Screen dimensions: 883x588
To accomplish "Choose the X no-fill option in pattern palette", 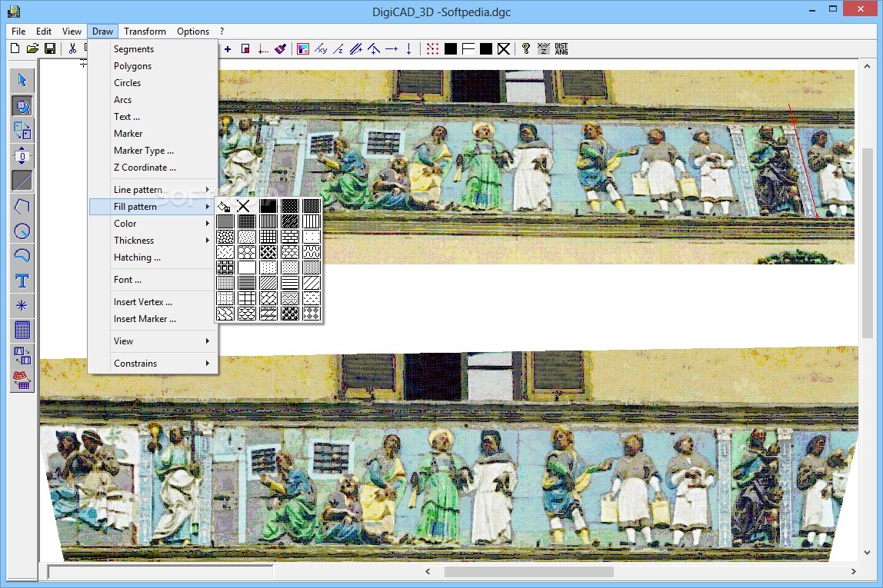I will pos(243,206).
